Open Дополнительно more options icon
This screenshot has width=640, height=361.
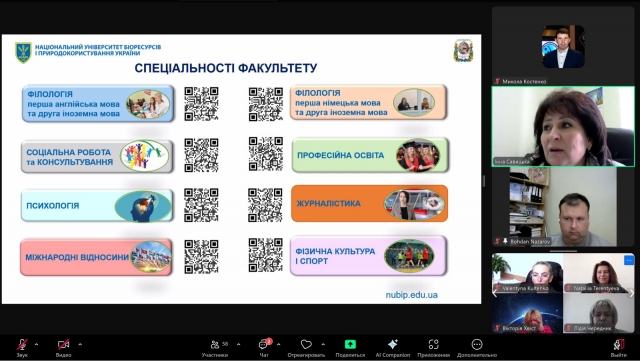(477, 344)
